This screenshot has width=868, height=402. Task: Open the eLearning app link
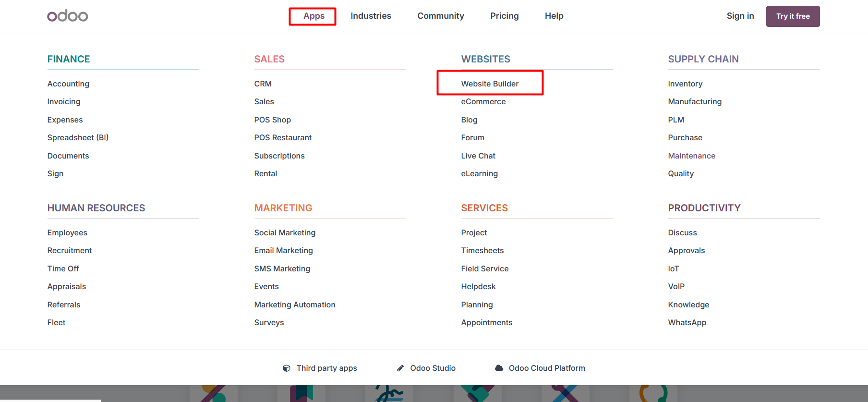click(479, 174)
